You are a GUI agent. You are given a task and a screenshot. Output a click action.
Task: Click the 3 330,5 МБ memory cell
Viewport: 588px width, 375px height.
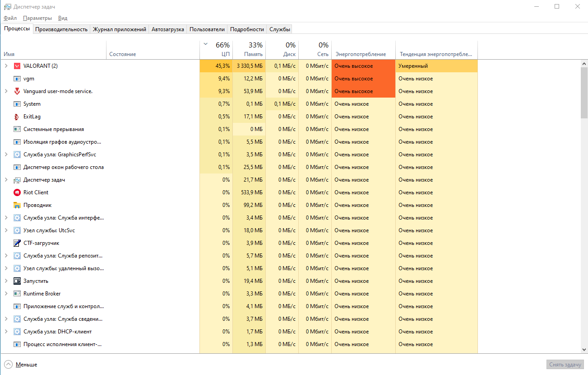249,66
